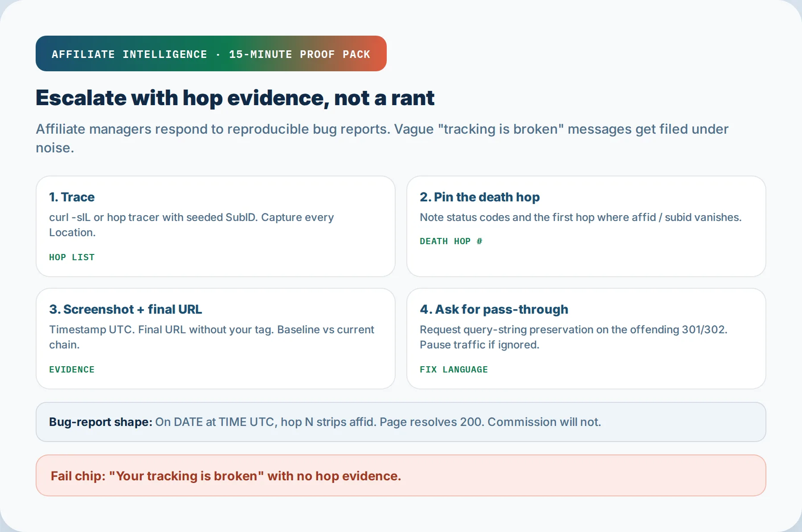Viewport: 802px width, 532px height.
Task: Click the curl -sIL trace description text
Action: (x=191, y=225)
